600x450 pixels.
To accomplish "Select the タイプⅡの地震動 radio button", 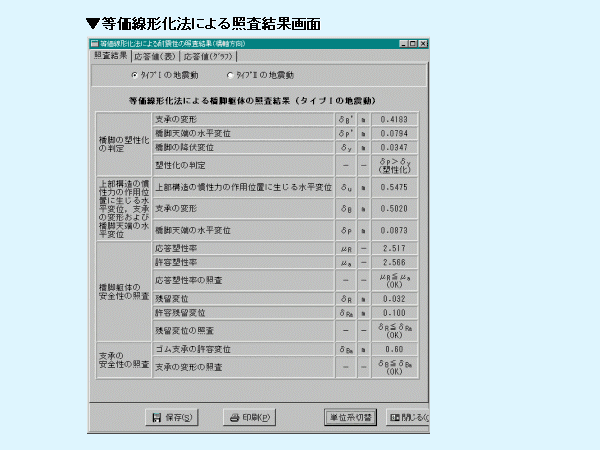I will [x=230, y=75].
